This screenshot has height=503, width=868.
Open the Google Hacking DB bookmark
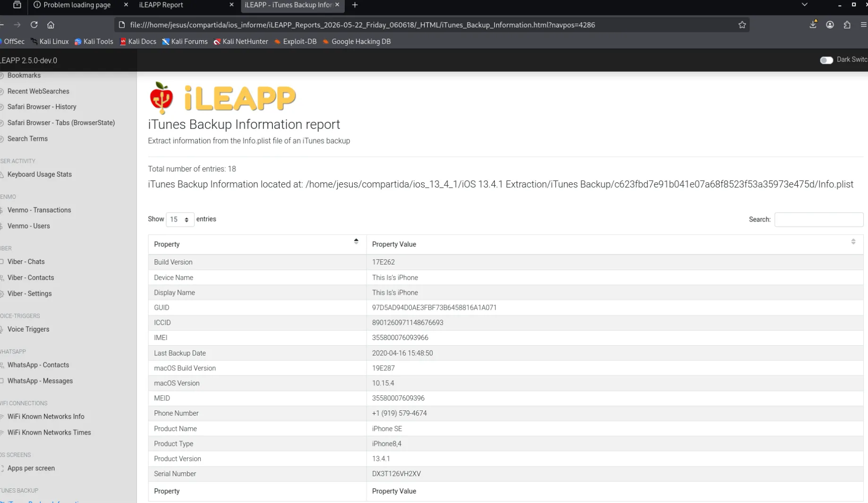click(x=357, y=42)
